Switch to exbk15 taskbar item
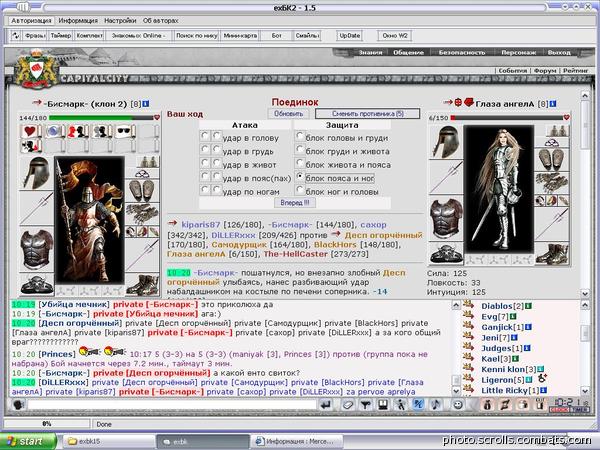600x450 pixels. click(x=109, y=441)
